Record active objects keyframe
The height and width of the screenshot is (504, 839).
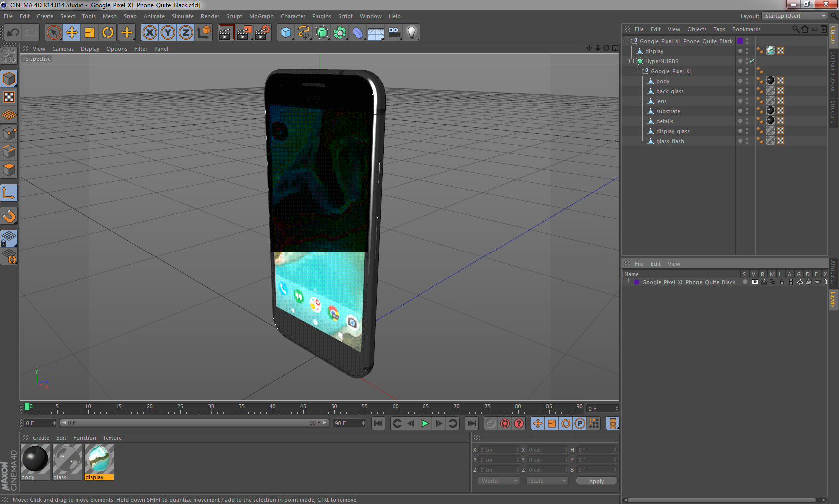(x=491, y=423)
